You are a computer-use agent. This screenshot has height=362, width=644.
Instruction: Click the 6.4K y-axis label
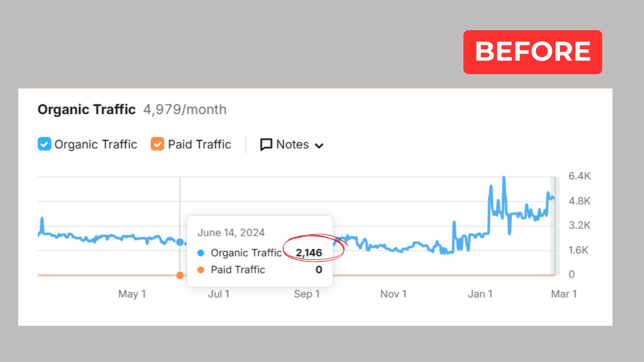click(x=579, y=176)
